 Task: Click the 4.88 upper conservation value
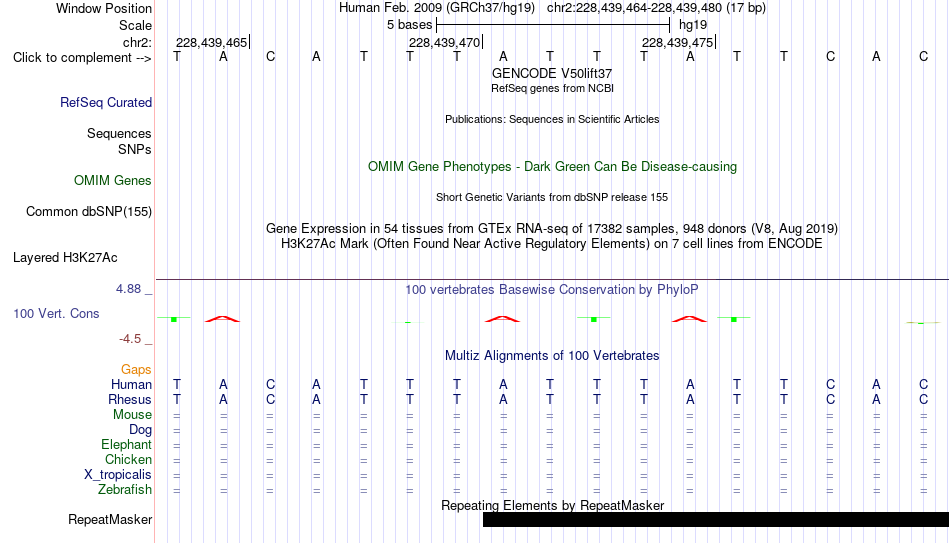128,289
